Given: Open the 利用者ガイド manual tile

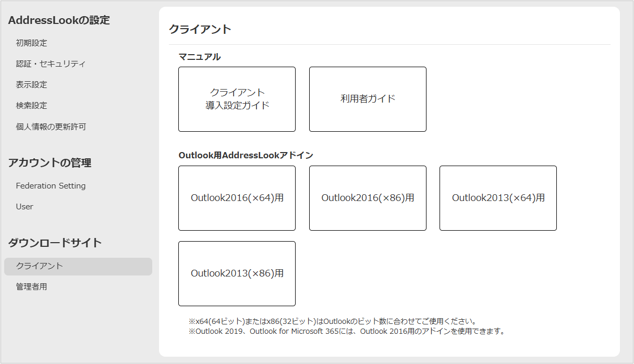Looking at the screenshot, I should [368, 99].
